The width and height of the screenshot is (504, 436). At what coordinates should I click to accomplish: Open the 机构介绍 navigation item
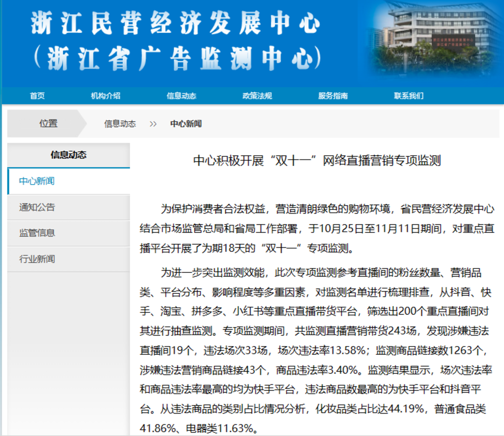click(x=105, y=96)
